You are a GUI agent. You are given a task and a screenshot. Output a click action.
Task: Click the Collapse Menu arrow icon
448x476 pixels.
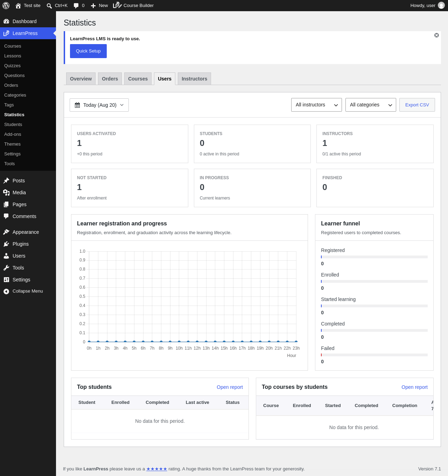click(6, 291)
